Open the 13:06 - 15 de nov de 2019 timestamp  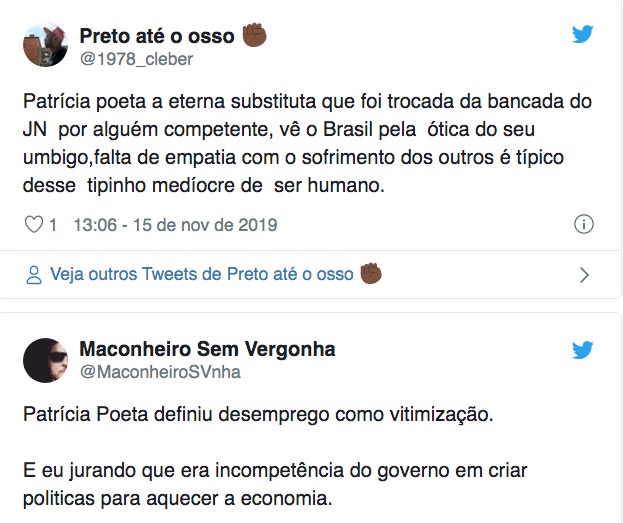point(175,224)
